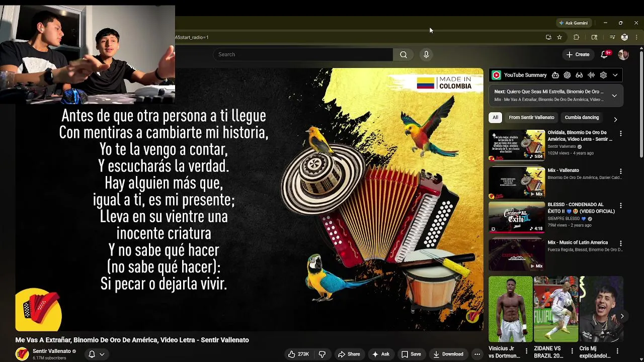Open the channel notification bell dropdown

click(x=96, y=354)
